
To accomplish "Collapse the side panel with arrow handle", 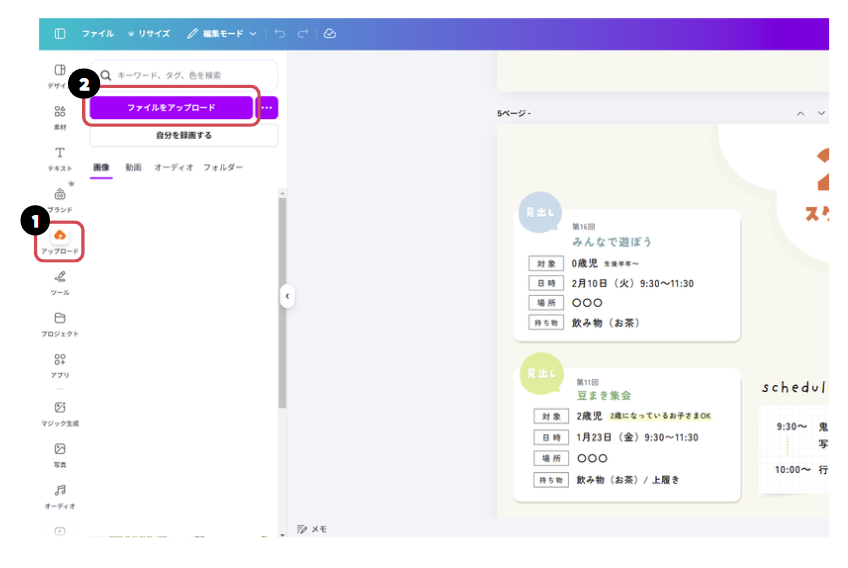I will pyautogui.click(x=287, y=296).
